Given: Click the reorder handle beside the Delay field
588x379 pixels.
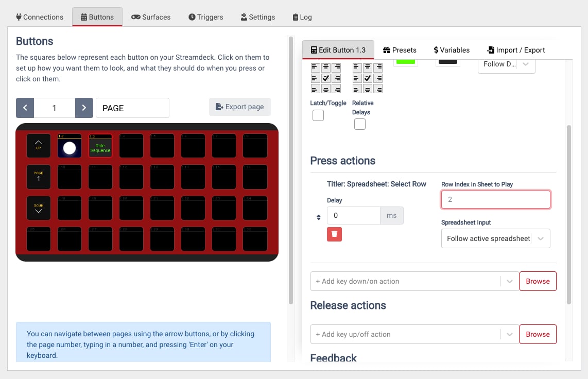Looking at the screenshot, I should pyautogui.click(x=318, y=217).
